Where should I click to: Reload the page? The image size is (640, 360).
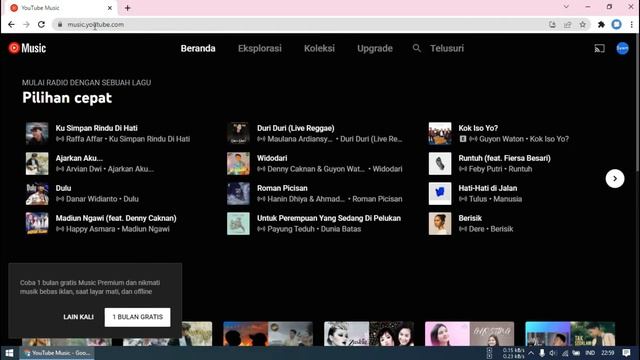[x=41, y=24]
